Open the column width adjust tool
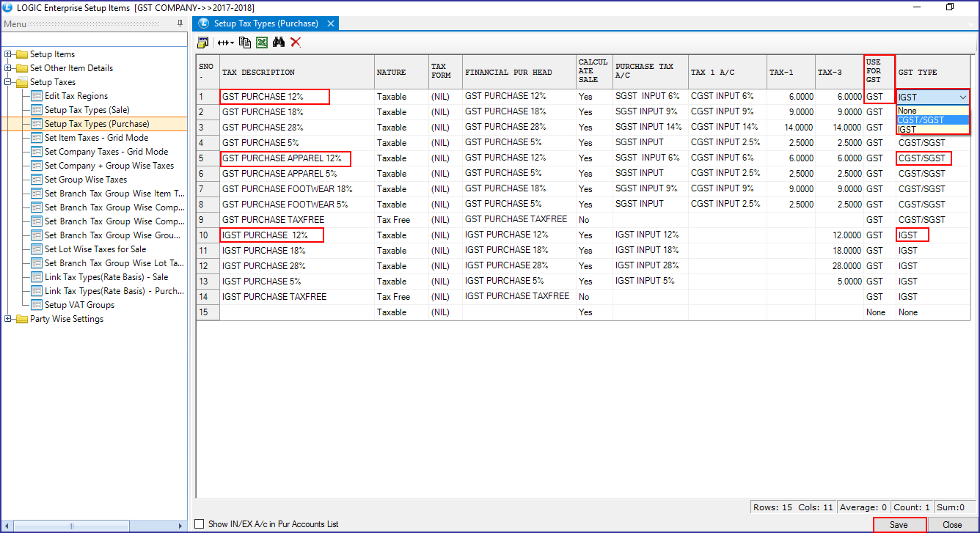Image resolution: width=980 pixels, height=533 pixels. [225, 43]
